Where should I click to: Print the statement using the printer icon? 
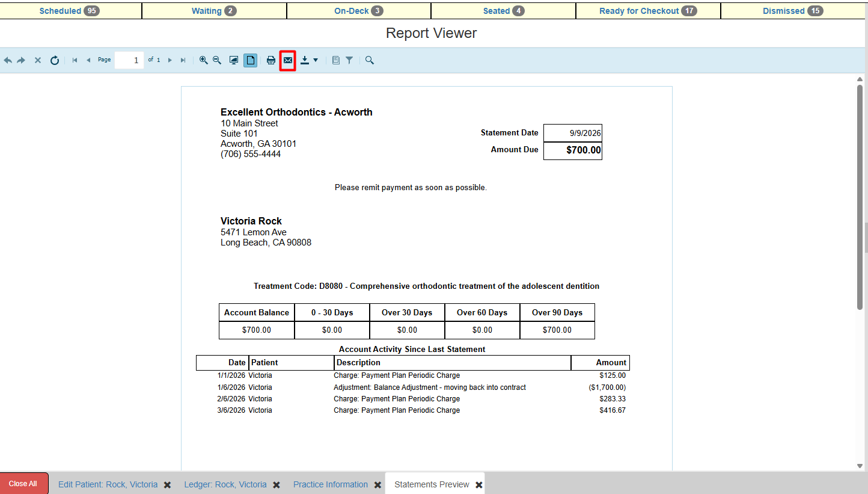271,60
